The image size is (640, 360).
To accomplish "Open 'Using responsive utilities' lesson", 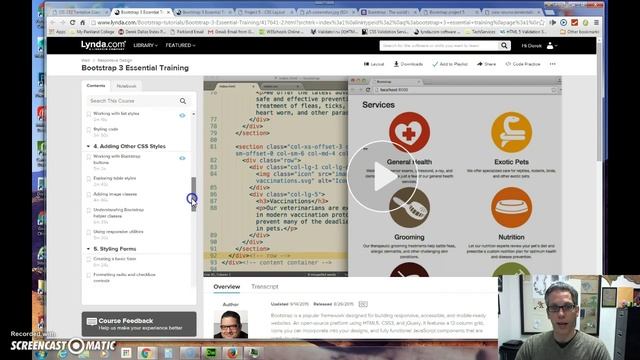I will click(118, 232).
